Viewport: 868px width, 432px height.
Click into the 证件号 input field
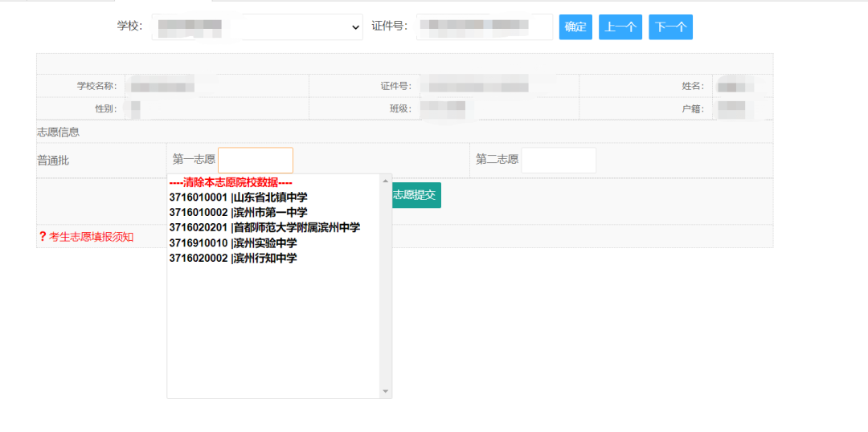[484, 26]
